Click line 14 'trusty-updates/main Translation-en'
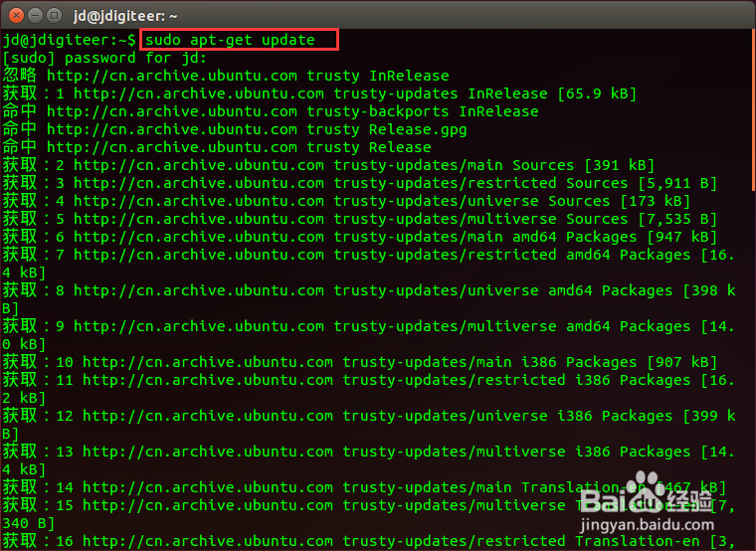This screenshot has height=551, width=756. [x=364, y=487]
